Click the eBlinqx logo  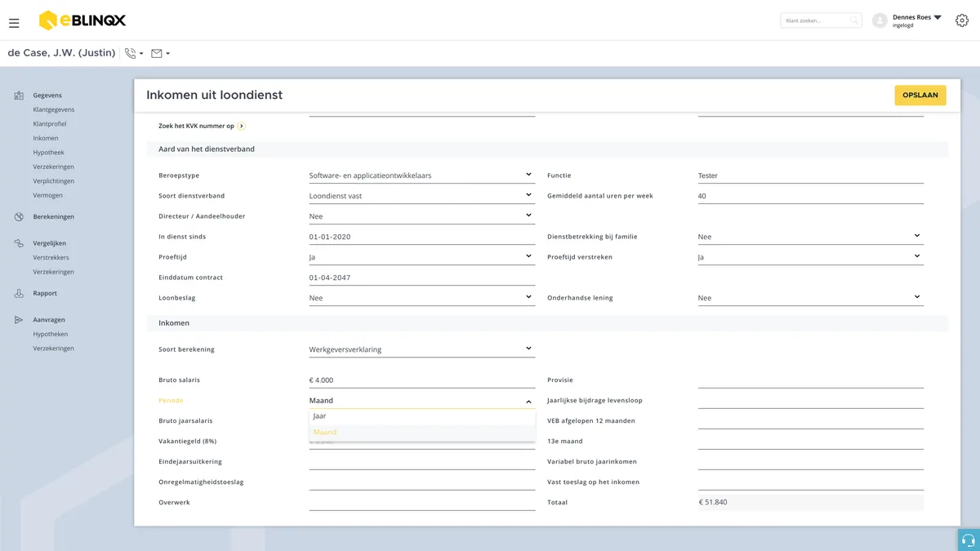[82, 20]
